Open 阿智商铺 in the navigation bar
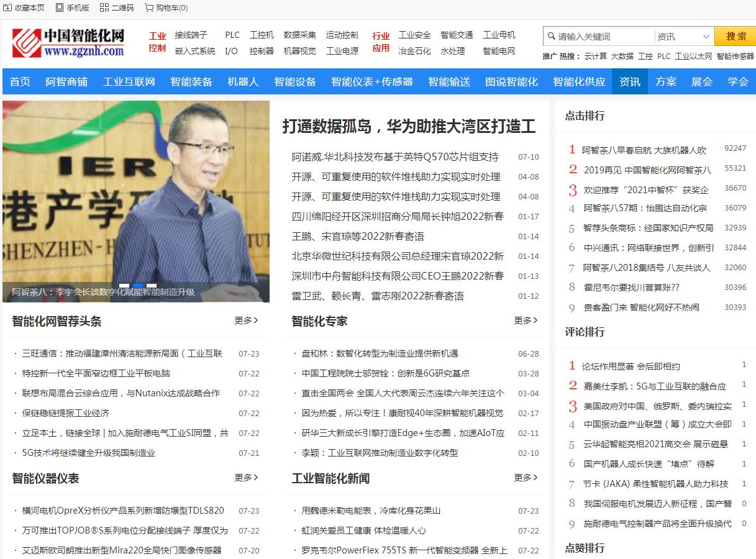This screenshot has width=756, height=559. 66,81
